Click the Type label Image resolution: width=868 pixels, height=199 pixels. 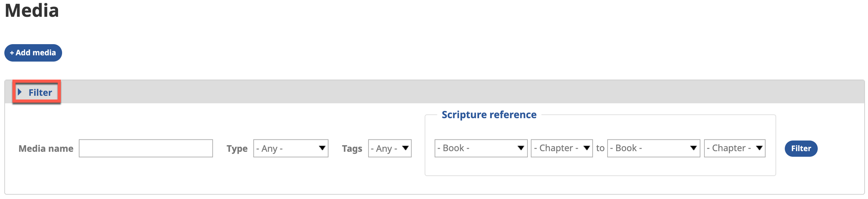237,148
